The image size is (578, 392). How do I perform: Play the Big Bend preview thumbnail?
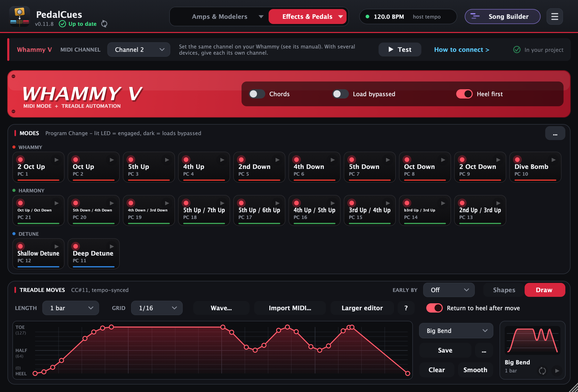tap(557, 371)
